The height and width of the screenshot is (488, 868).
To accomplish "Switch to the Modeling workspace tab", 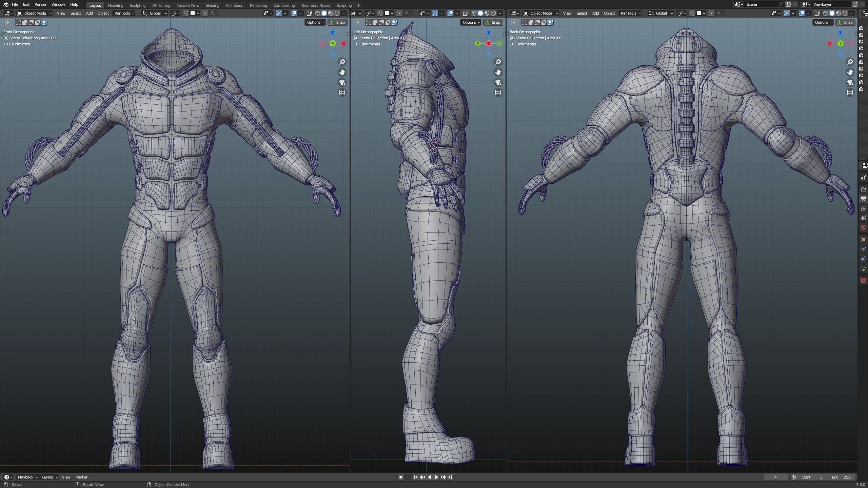I will 115,5.
